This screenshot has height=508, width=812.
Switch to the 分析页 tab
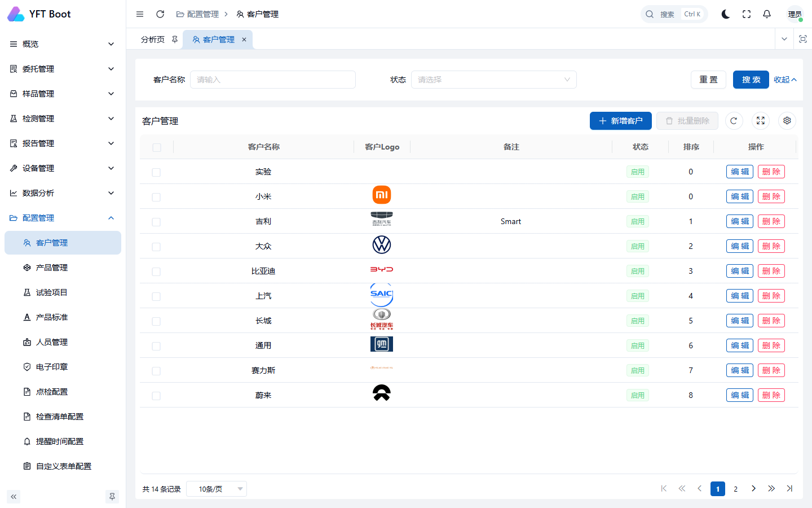[153, 40]
